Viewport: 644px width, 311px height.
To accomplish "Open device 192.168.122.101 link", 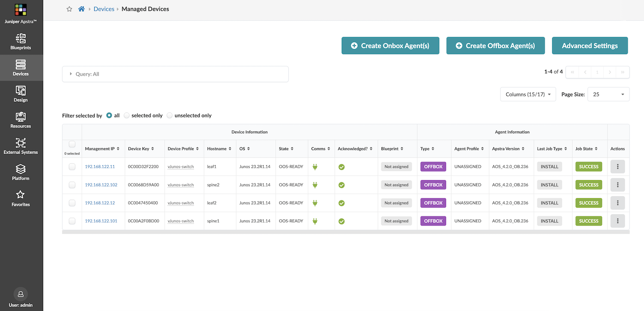I will (x=101, y=221).
